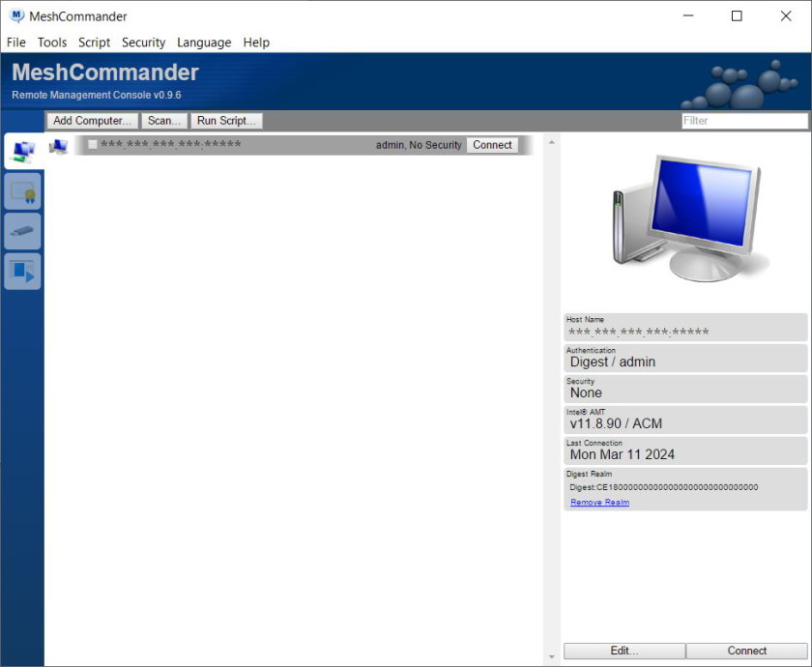Focus the Filter search field
This screenshot has height=667, width=812.
click(x=743, y=121)
